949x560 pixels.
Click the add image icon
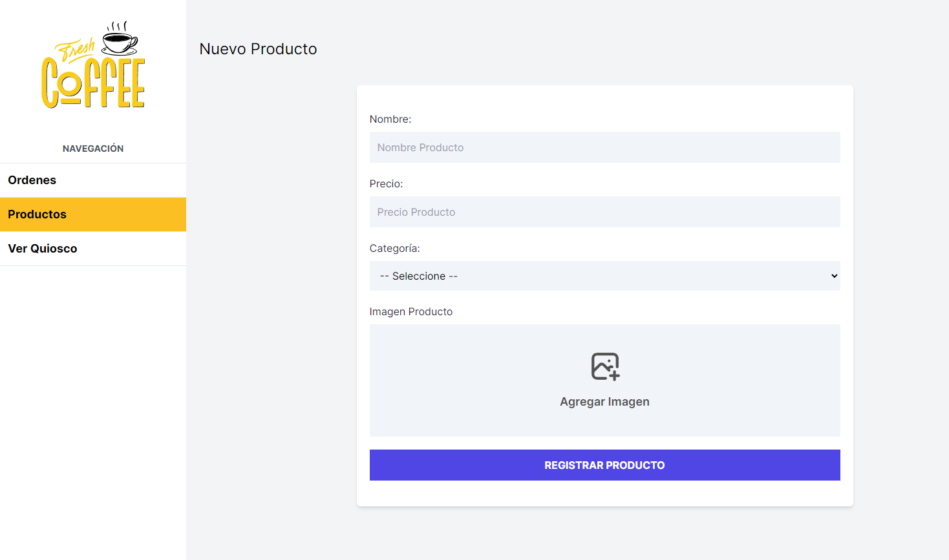coord(605,366)
